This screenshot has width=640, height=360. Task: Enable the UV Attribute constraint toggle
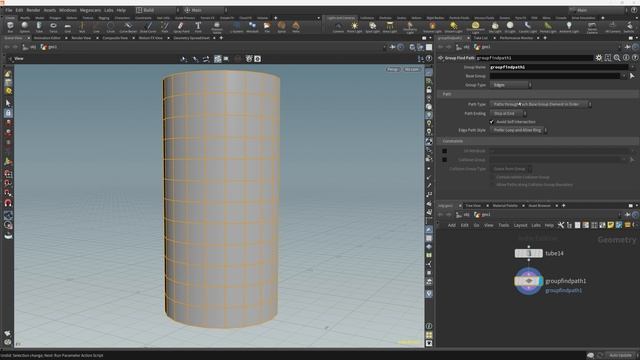[444, 151]
